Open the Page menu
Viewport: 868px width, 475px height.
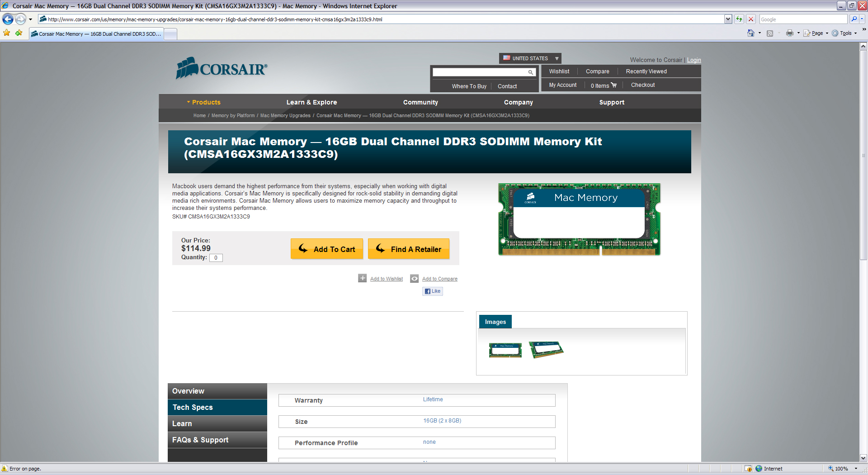[816, 33]
